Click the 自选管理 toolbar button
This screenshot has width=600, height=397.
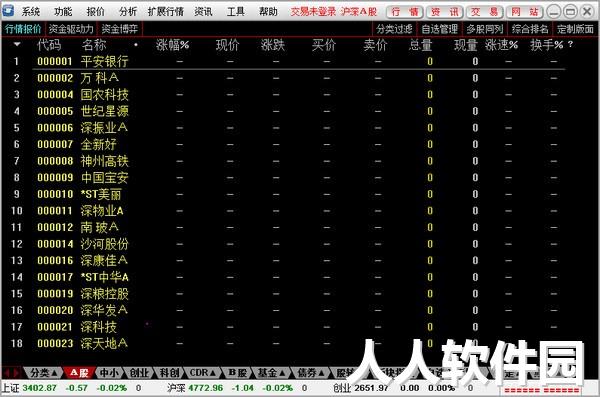pyautogui.click(x=439, y=29)
